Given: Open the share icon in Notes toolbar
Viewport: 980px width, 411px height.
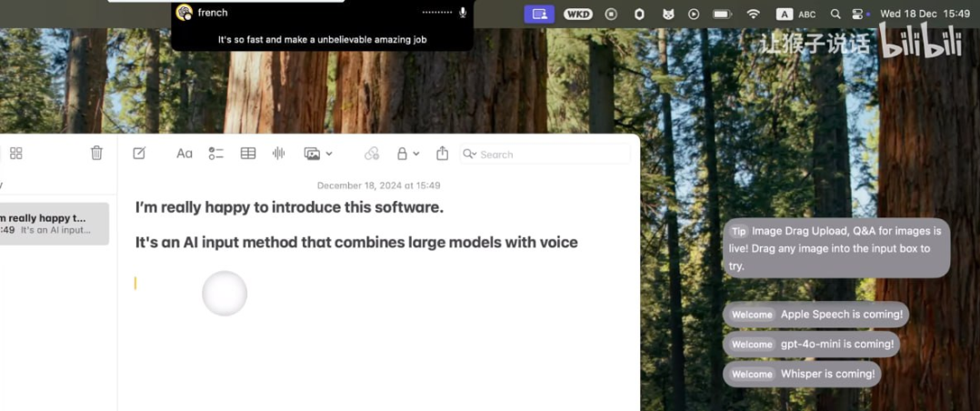Looking at the screenshot, I should (443, 154).
